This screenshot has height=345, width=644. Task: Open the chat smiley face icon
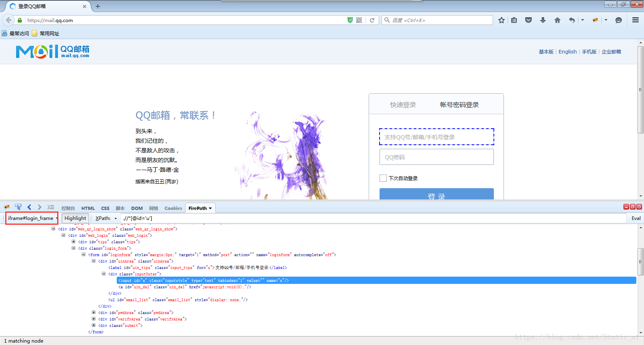point(619,20)
